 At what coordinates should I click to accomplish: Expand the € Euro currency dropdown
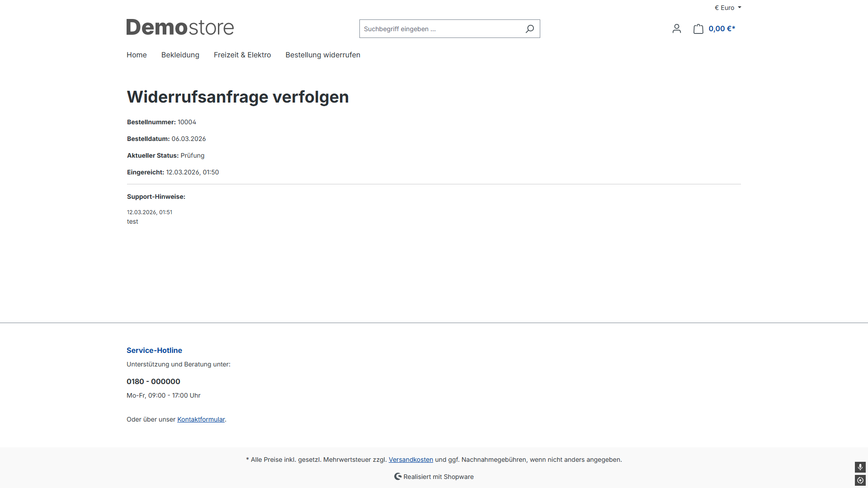pyautogui.click(x=725, y=8)
